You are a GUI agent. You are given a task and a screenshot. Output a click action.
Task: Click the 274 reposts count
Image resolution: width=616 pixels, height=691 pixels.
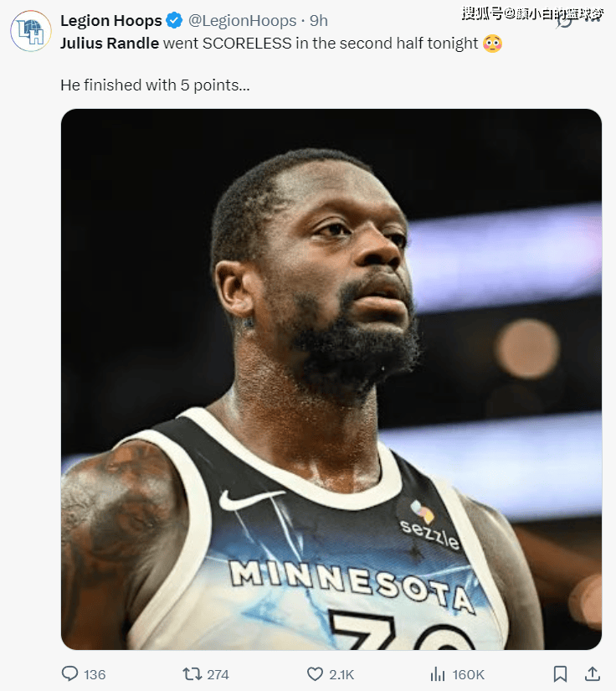(218, 674)
